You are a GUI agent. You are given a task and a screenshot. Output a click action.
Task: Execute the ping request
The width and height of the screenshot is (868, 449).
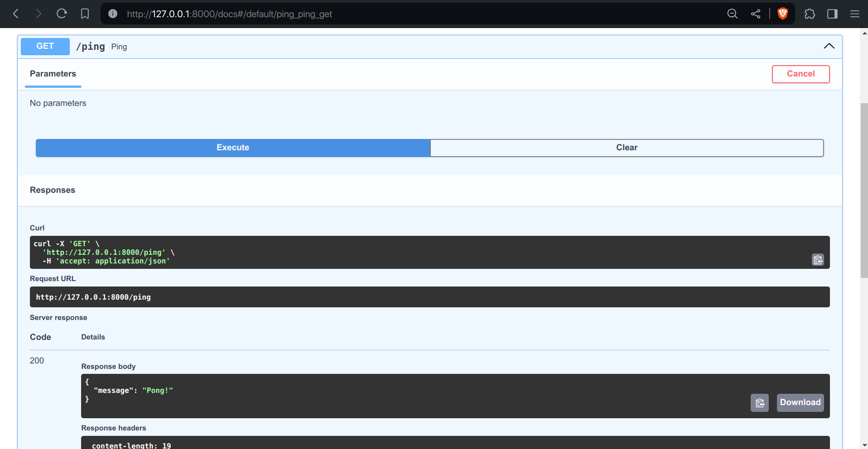[233, 148]
